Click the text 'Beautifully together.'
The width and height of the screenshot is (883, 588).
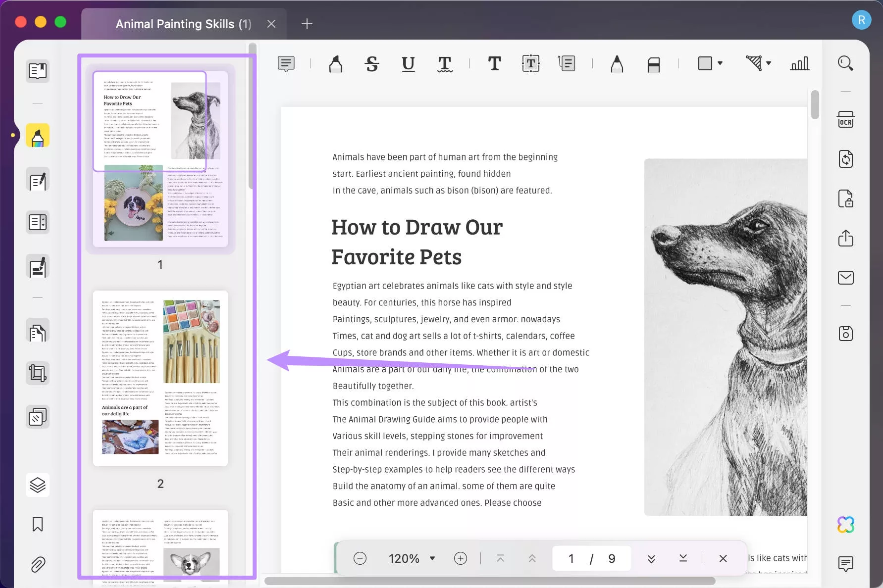point(373,386)
